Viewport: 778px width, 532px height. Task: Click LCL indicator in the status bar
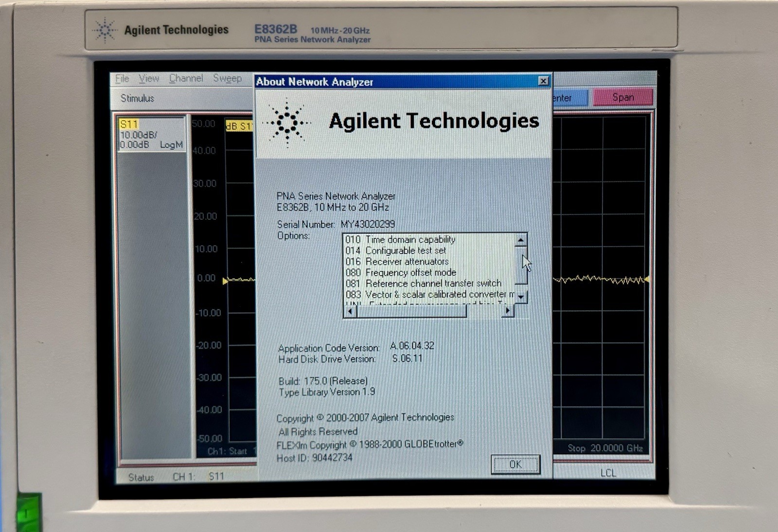click(608, 473)
